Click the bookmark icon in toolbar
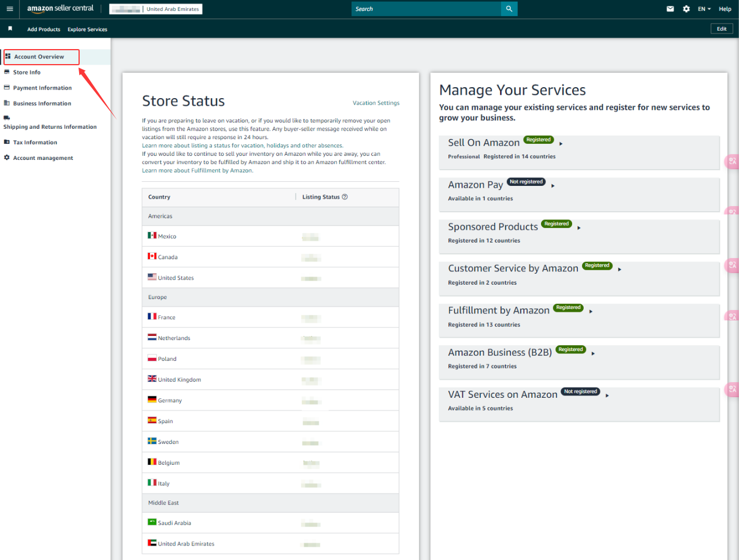The image size is (739, 560). (10, 28)
